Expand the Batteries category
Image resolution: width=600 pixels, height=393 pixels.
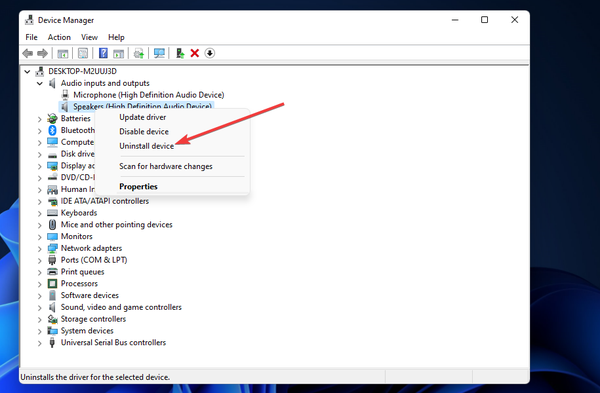pos(39,119)
